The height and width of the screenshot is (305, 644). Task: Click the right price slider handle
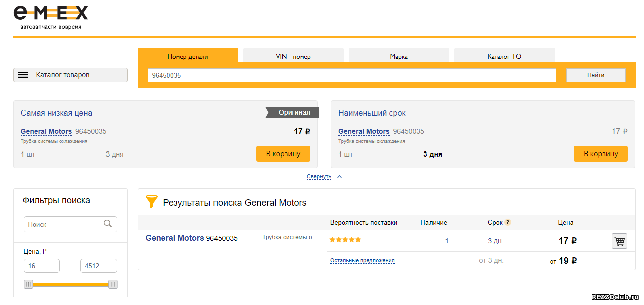point(113,284)
